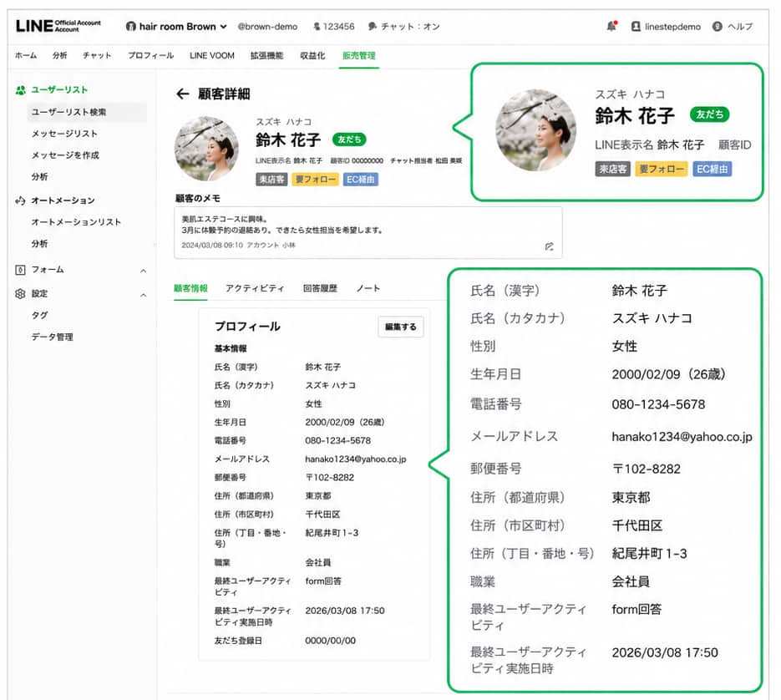Click the phone number 080-1234-5678 in profile
The image size is (781, 700).
(337, 440)
